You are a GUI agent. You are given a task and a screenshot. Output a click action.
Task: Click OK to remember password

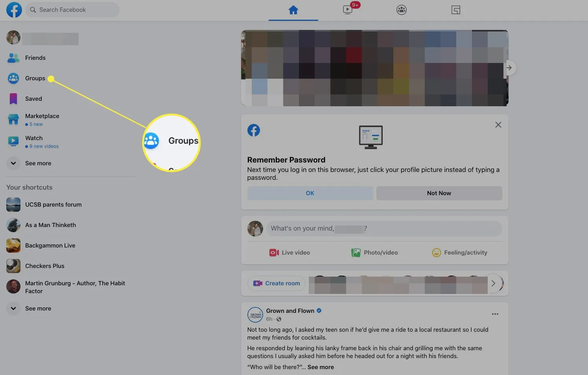pyautogui.click(x=310, y=193)
